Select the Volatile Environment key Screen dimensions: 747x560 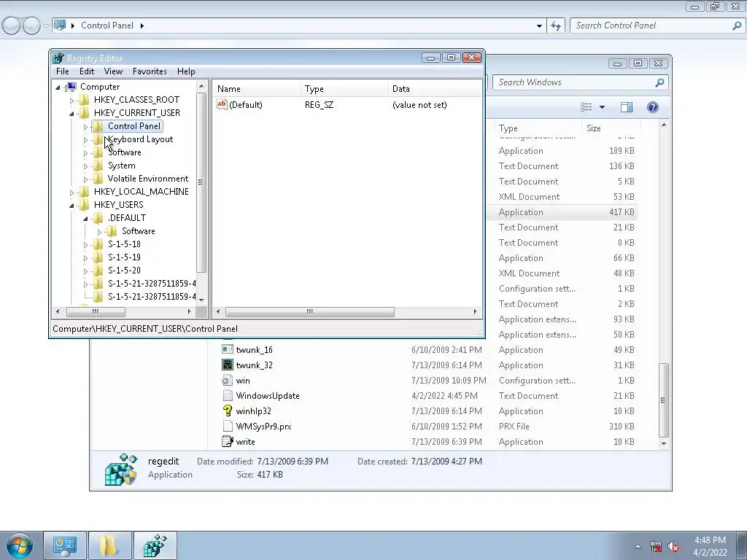[147, 179]
